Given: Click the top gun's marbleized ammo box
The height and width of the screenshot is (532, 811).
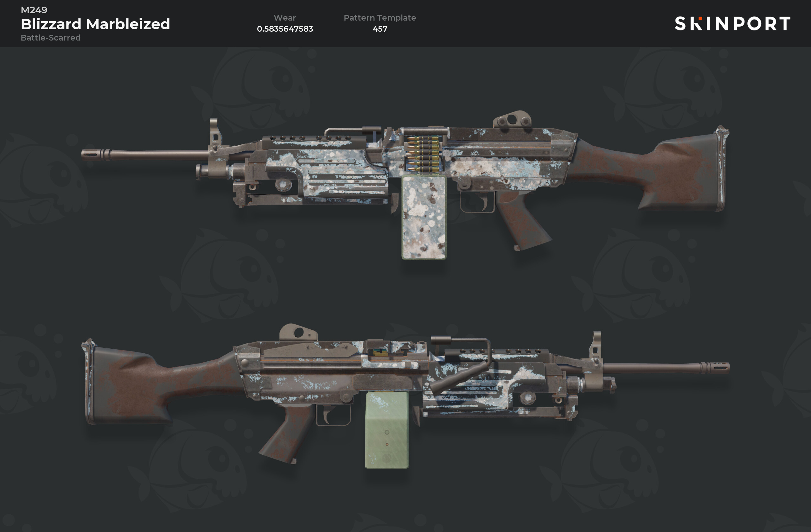Looking at the screenshot, I should [x=424, y=217].
